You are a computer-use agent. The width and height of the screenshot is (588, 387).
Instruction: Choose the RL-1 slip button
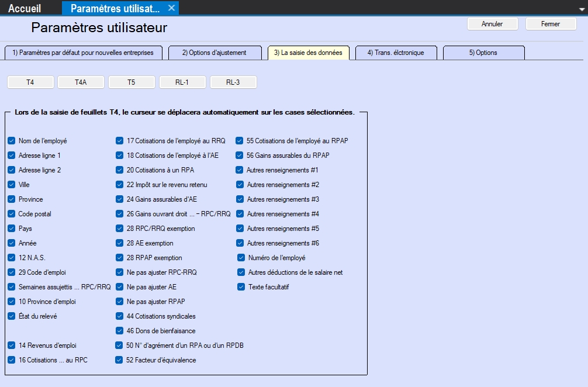pos(182,82)
